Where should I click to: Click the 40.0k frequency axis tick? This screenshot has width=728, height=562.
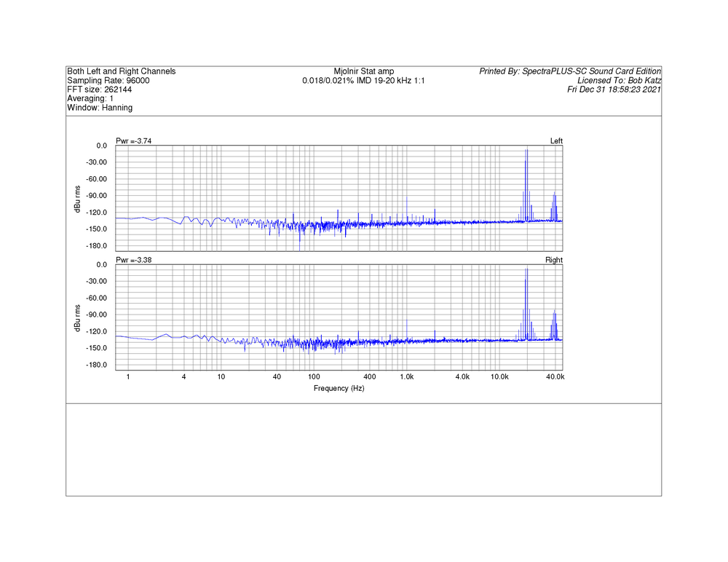point(555,377)
